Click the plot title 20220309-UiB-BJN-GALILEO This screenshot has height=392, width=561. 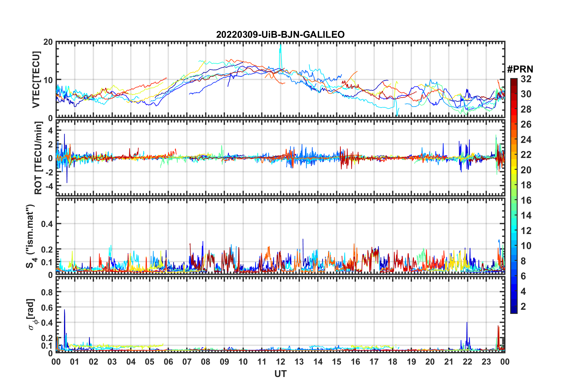280,34
